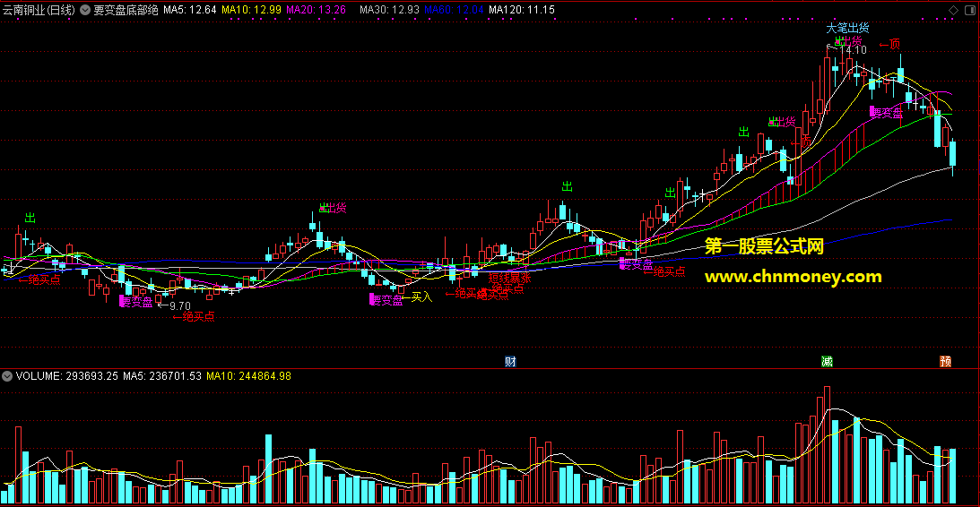Select the MA5: 12.64 average value
Viewport: 980px width, 507px height.
pos(190,10)
